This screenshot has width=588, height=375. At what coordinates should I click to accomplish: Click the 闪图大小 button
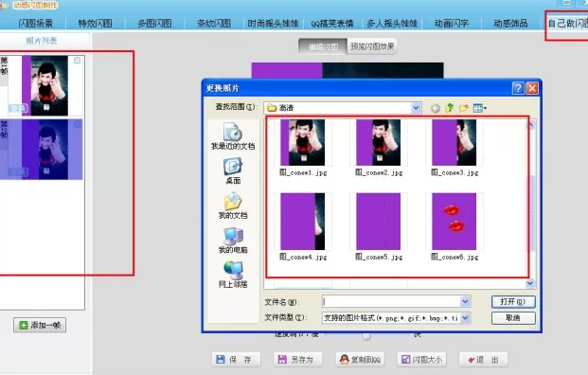[421, 359]
